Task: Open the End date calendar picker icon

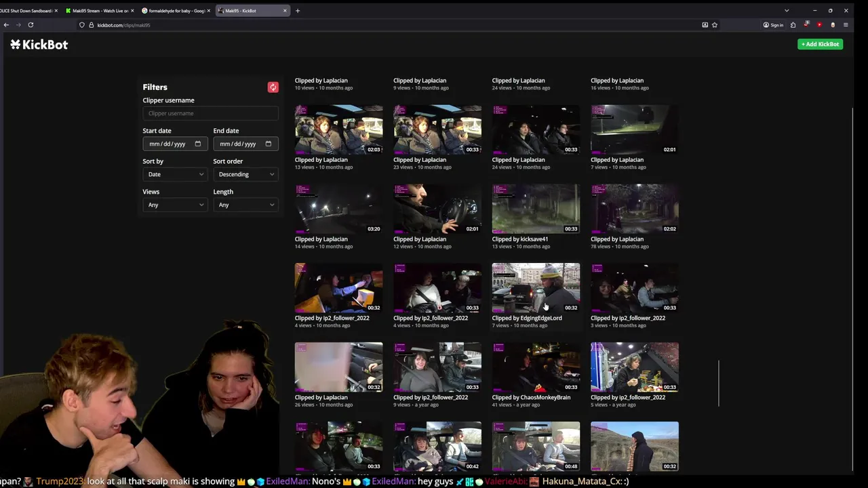Action: point(269,144)
